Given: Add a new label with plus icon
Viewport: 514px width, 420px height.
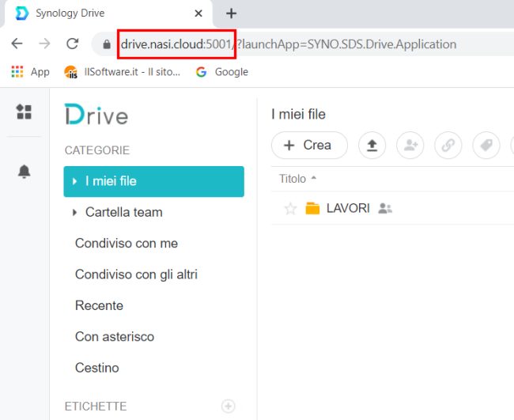Looking at the screenshot, I should click(x=228, y=406).
